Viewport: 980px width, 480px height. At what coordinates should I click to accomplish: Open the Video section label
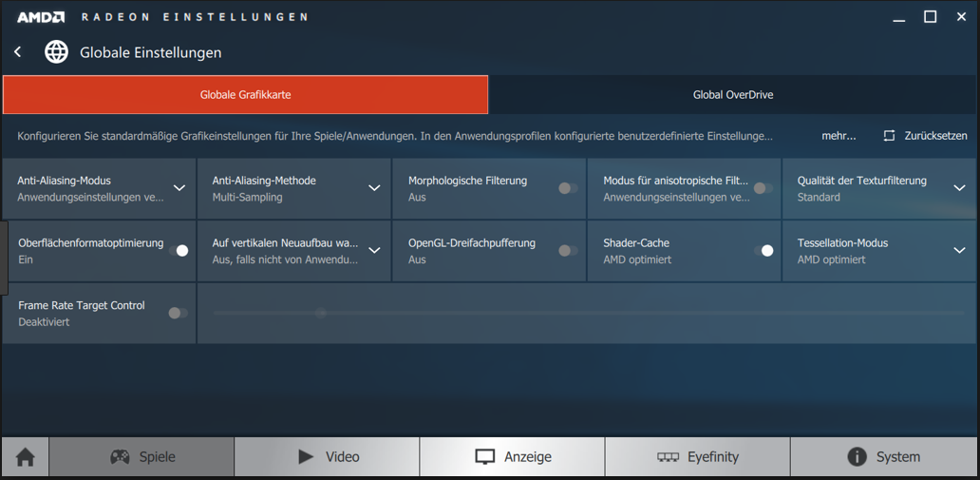pos(343,457)
